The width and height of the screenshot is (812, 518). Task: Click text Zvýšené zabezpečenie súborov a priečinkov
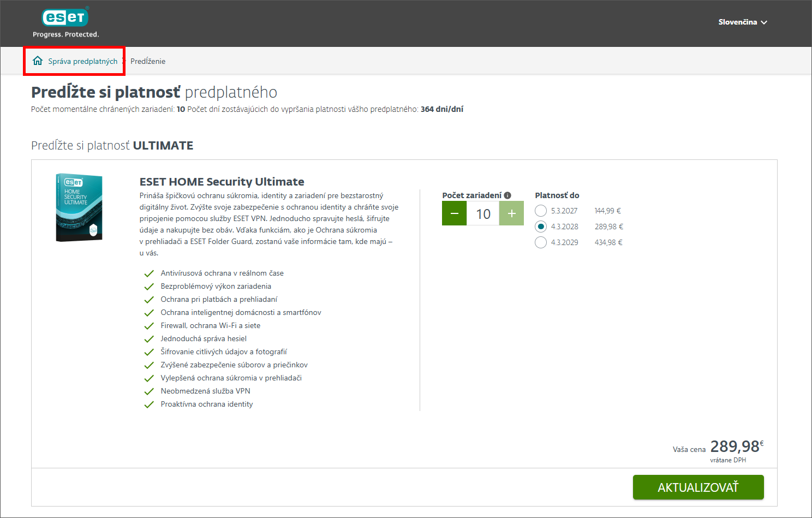[x=234, y=365]
